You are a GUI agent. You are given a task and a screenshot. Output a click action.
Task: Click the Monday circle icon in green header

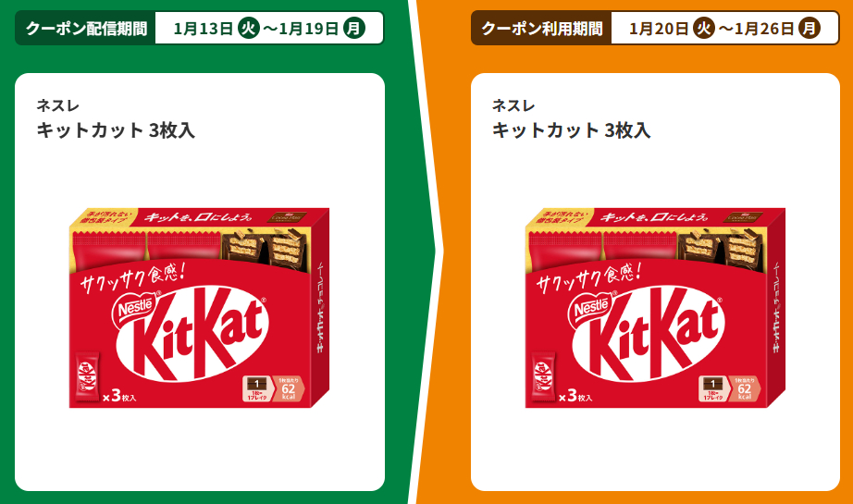coord(354,28)
